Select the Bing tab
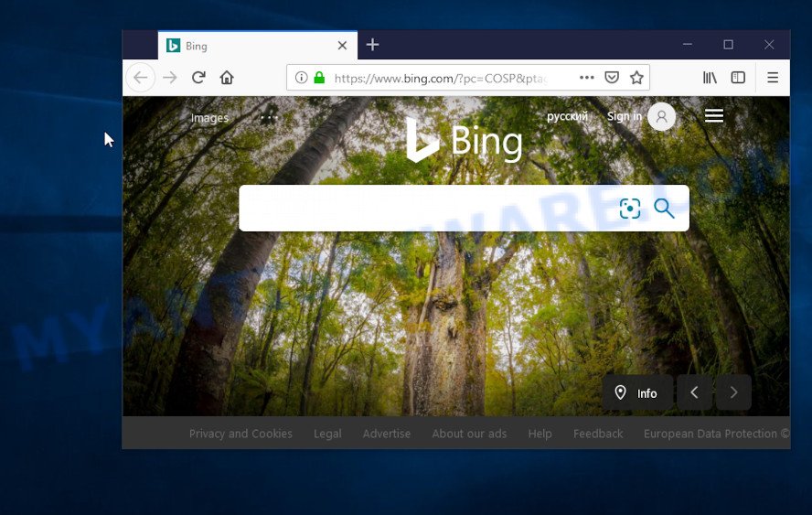 pos(257,46)
